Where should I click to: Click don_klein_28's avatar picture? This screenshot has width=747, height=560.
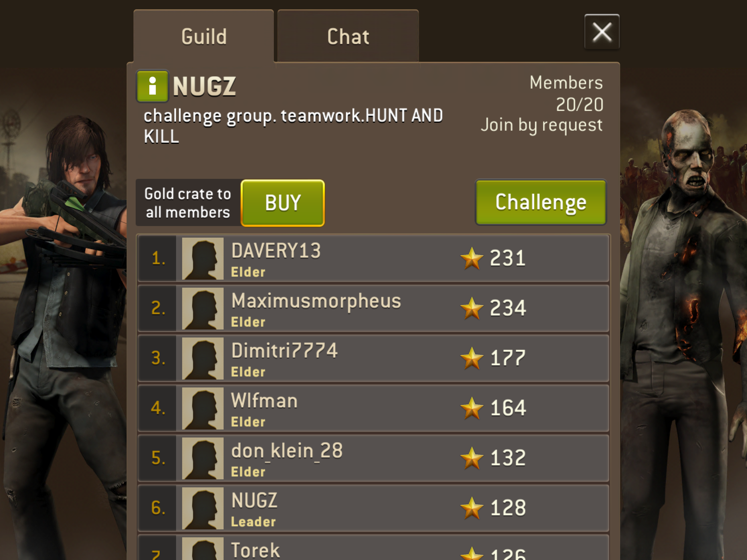click(x=203, y=458)
